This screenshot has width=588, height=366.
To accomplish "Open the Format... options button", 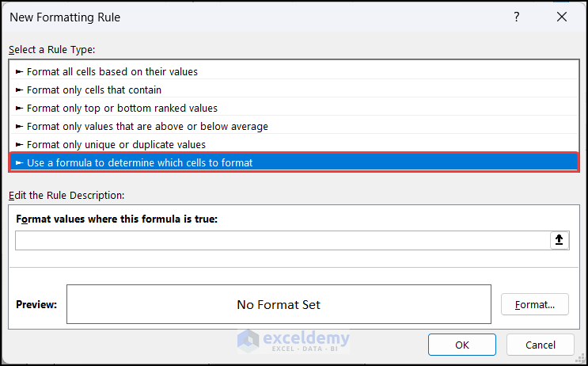I will click(x=535, y=304).
